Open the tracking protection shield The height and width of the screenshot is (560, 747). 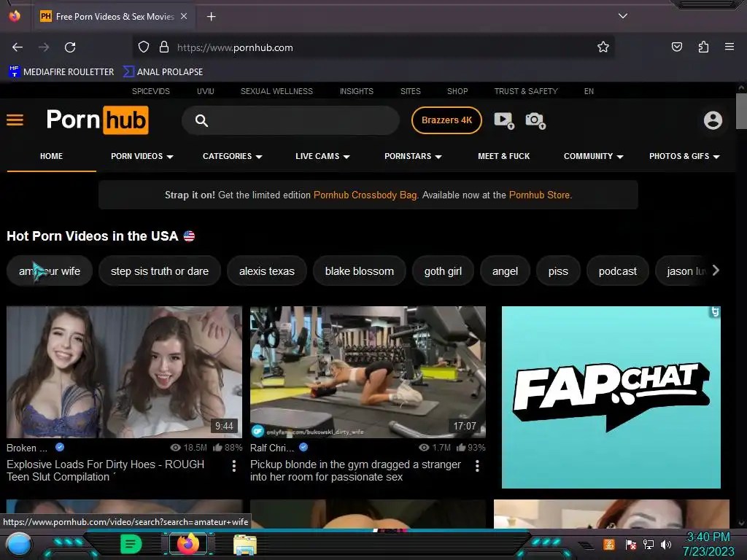click(144, 47)
